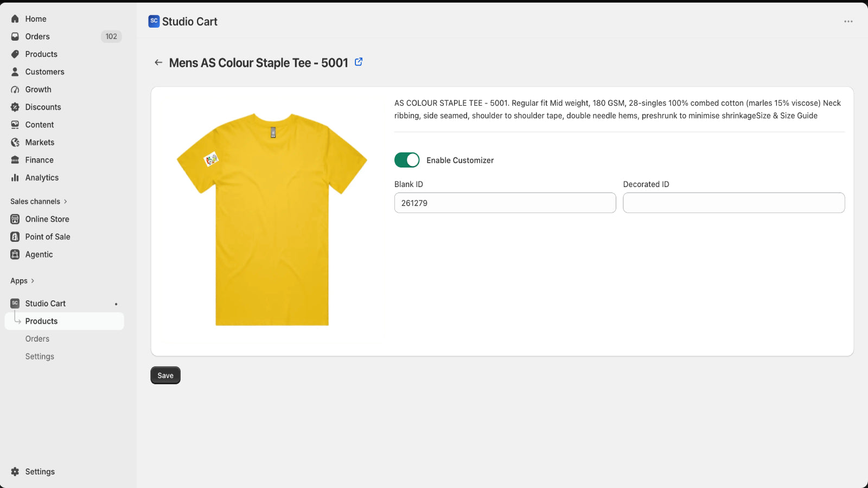Image resolution: width=868 pixels, height=488 pixels.
Task: Click the Agentic icon
Action: click(x=15, y=254)
